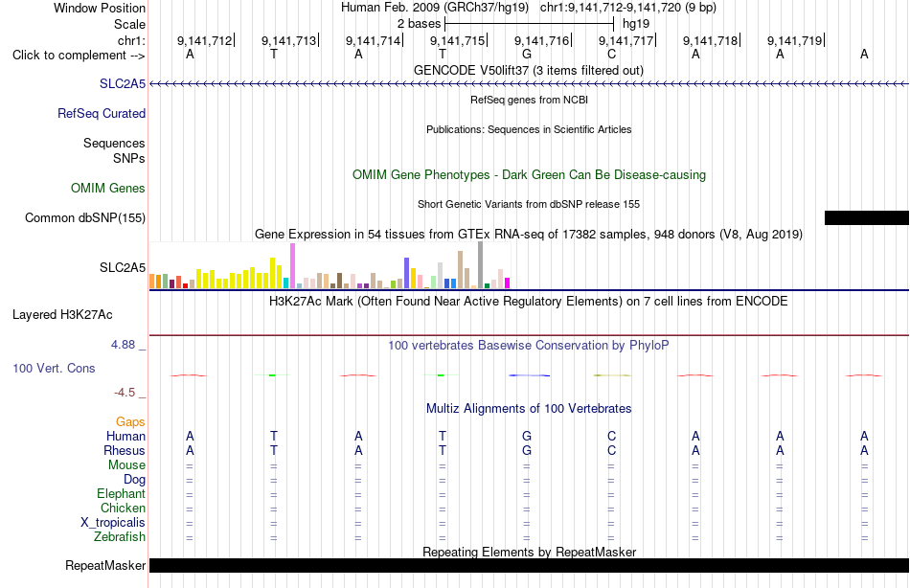Click position label 9,141,719
The image size is (910, 588).
point(794,40)
